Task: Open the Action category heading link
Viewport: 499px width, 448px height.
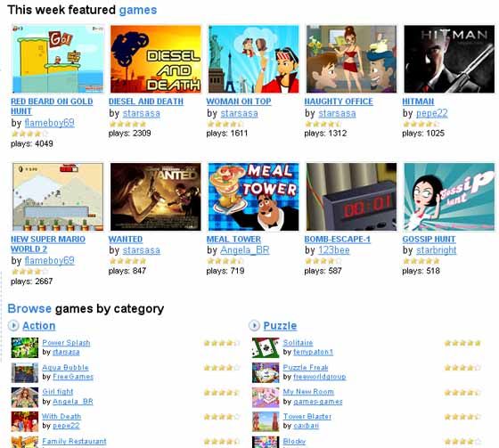Action: 39,326
